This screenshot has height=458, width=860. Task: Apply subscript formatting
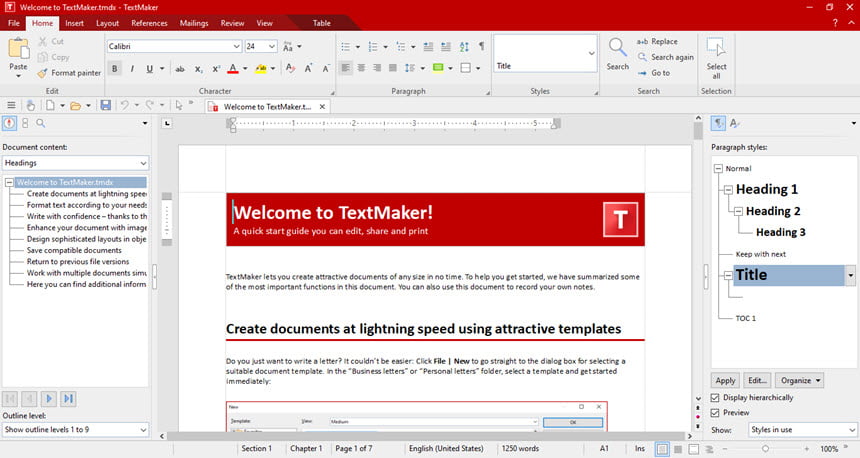(x=199, y=69)
